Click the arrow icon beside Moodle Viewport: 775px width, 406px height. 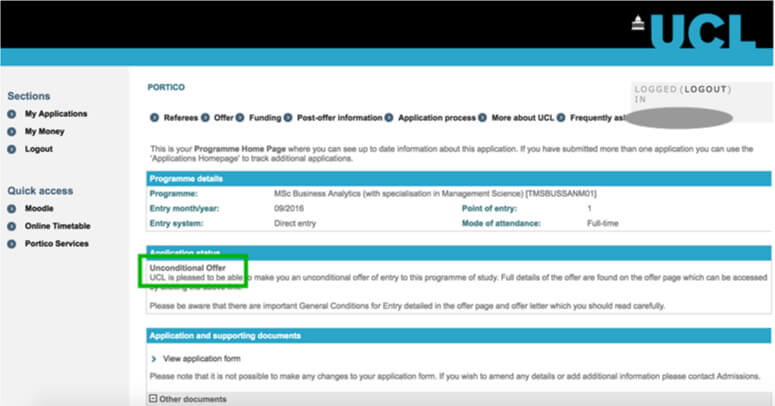11,209
